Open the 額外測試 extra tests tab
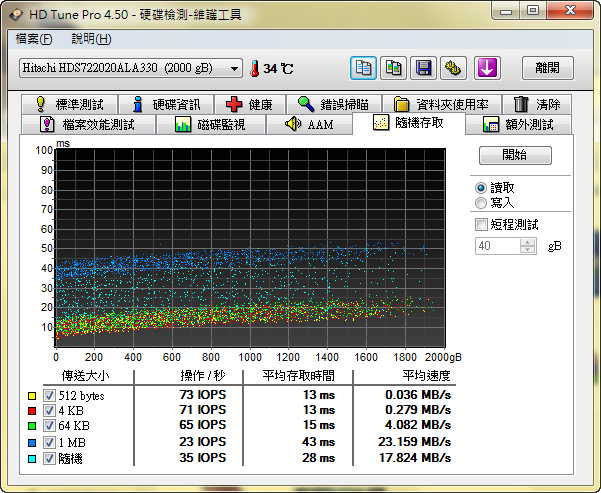 518,124
